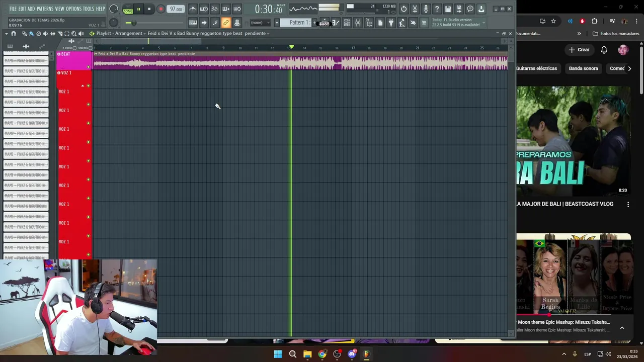Viewport: 644px width, 362px height.
Task: Toggle highlighted orange link/group channels icon
Action: coord(226,23)
